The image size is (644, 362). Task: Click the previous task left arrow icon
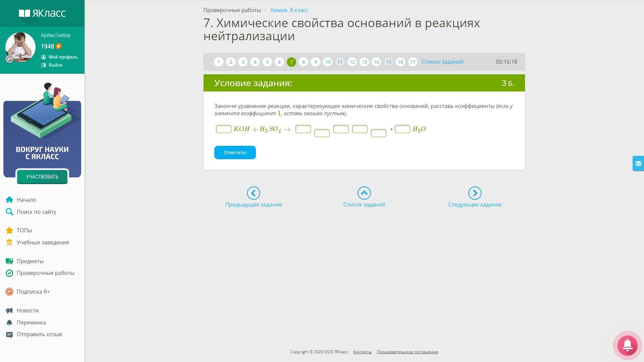pyautogui.click(x=253, y=193)
